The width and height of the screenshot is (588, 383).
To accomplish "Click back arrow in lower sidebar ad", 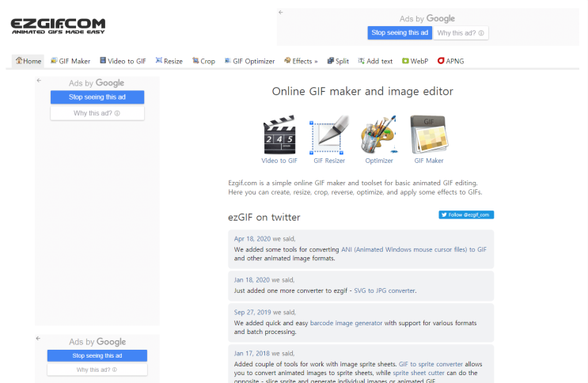I will pyautogui.click(x=38, y=339).
